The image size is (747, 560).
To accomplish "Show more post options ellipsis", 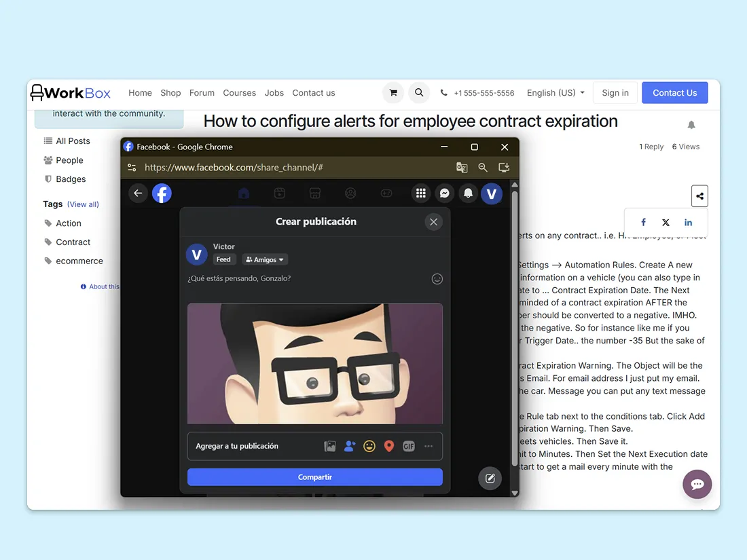I will pyautogui.click(x=429, y=447).
